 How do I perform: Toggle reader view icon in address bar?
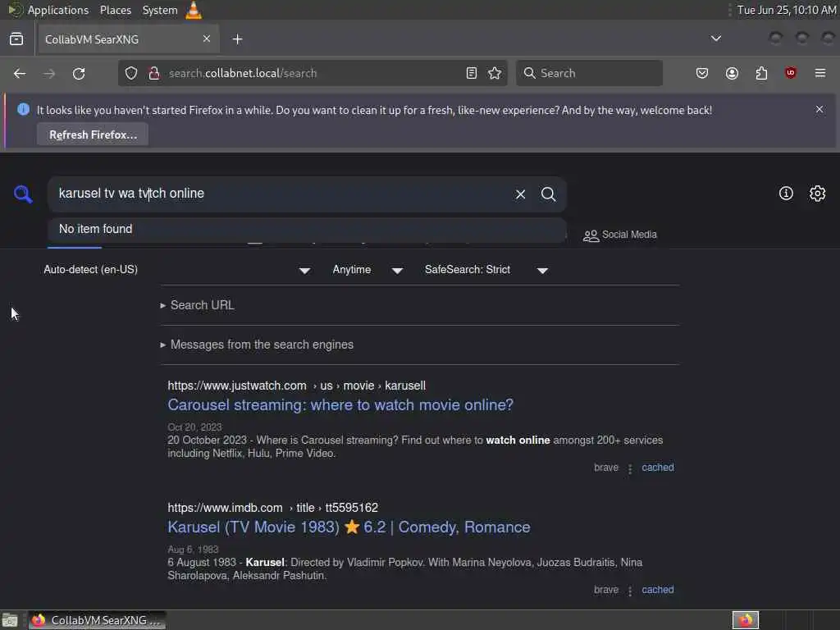pos(472,73)
